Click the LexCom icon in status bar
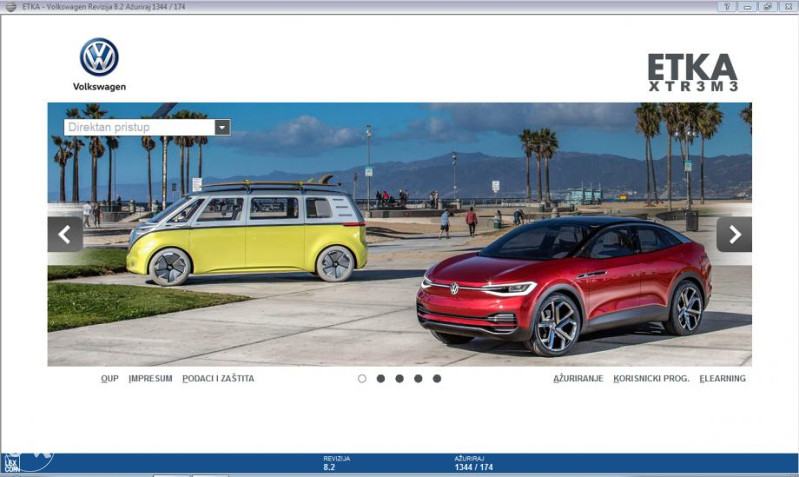This screenshot has width=799, height=477. pyautogui.click(x=11, y=463)
